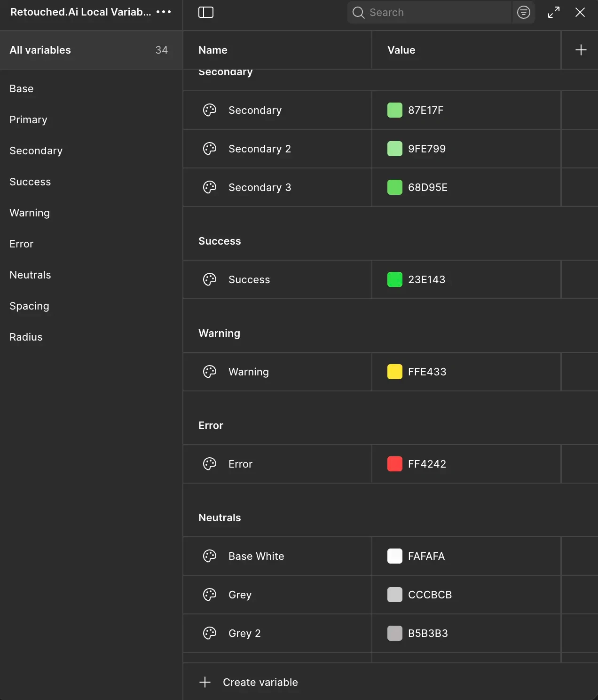Click the collection title Retouched.Ai Local Variab...

coord(81,12)
